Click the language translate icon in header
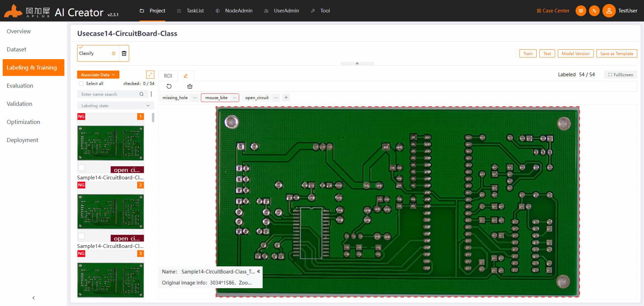Image resolution: width=644 pixels, height=306 pixels. (x=594, y=11)
